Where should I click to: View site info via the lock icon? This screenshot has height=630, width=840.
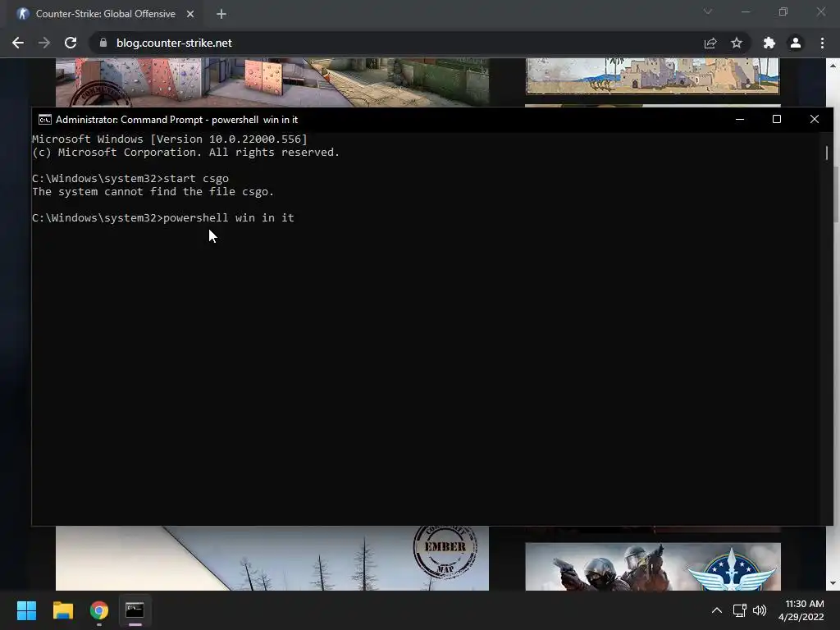tap(103, 43)
